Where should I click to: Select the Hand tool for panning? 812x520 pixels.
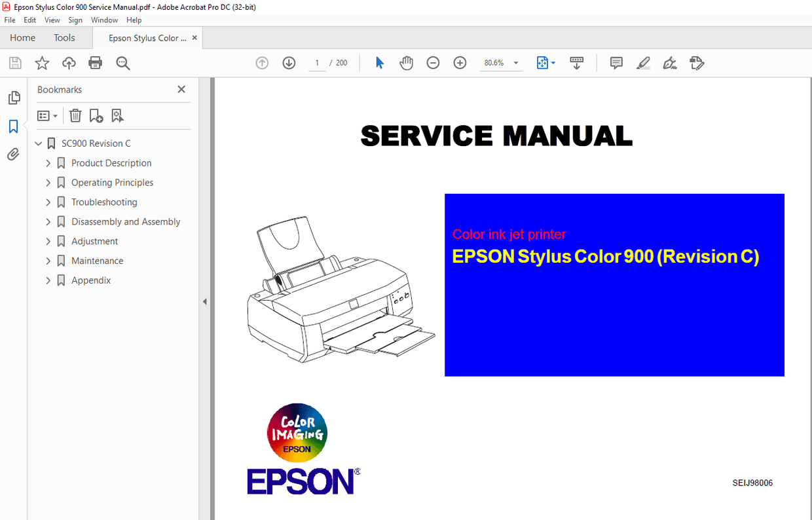[406, 62]
